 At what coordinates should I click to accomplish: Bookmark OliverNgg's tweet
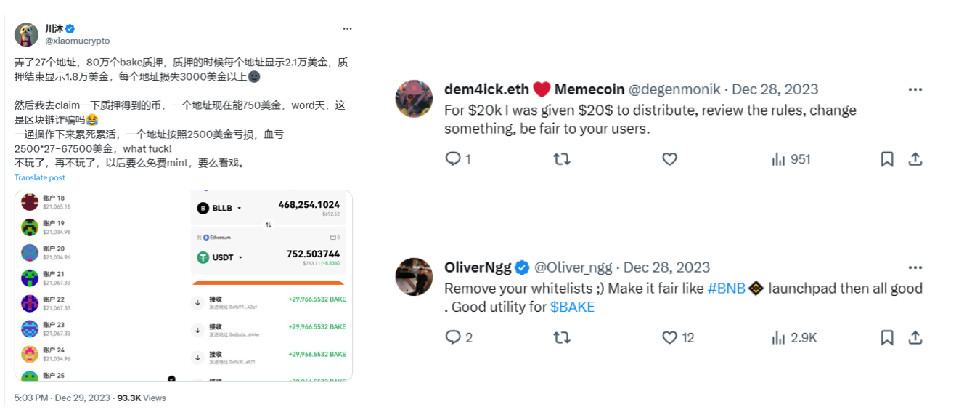coord(886,337)
